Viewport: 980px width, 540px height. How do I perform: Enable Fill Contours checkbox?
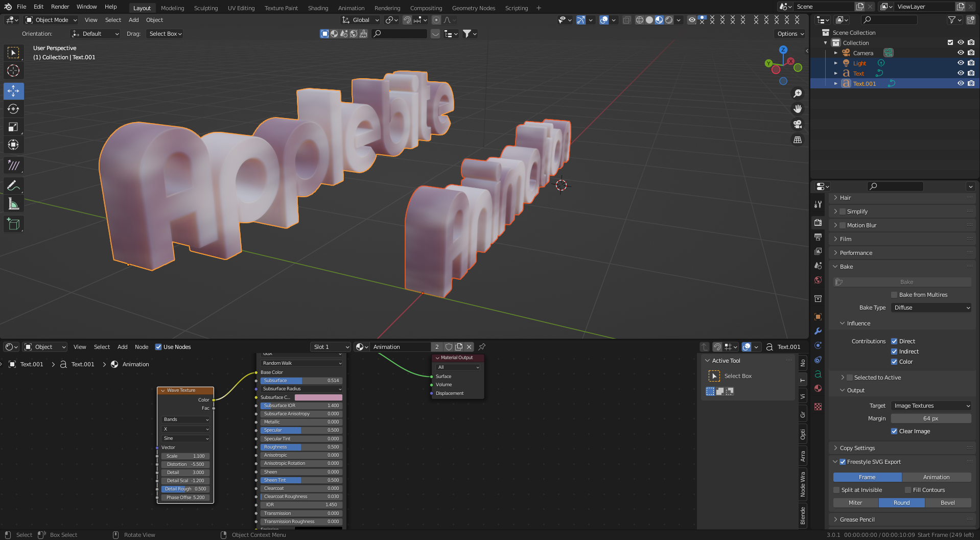908,490
